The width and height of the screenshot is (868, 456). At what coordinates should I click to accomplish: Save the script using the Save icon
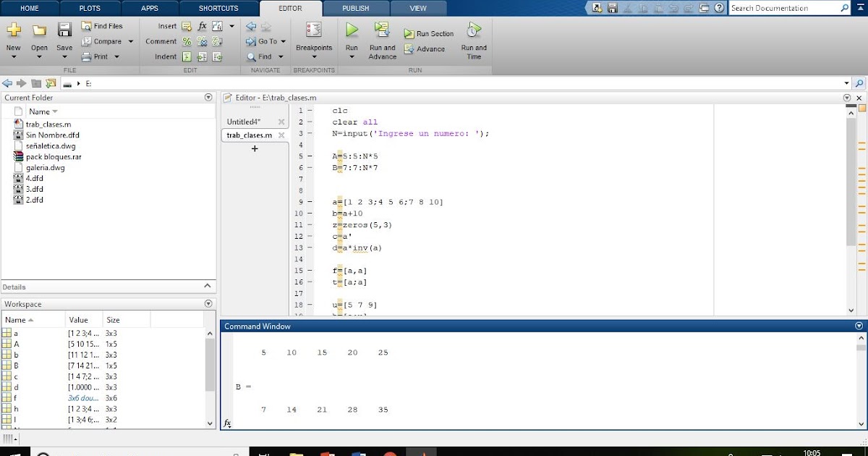pyautogui.click(x=64, y=32)
